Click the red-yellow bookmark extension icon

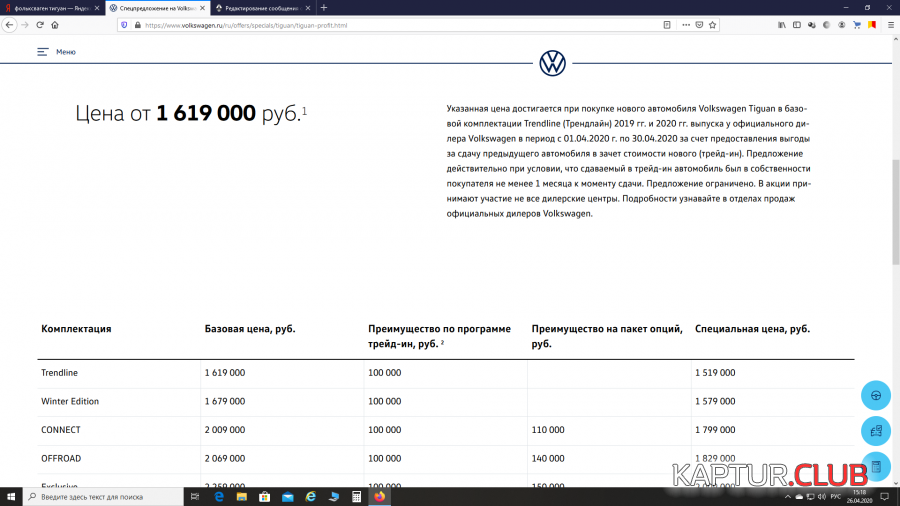pos(872,25)
